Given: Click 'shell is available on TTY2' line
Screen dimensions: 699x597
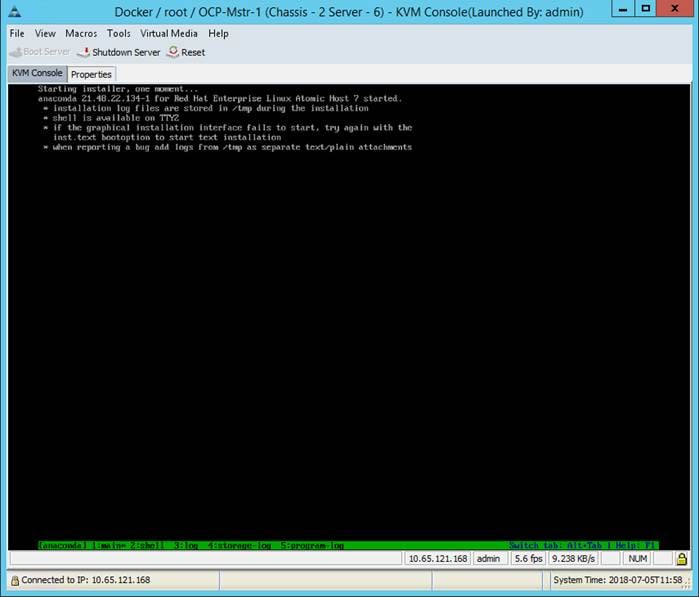Looking at the screenshot, I should (x=115, y=118).
